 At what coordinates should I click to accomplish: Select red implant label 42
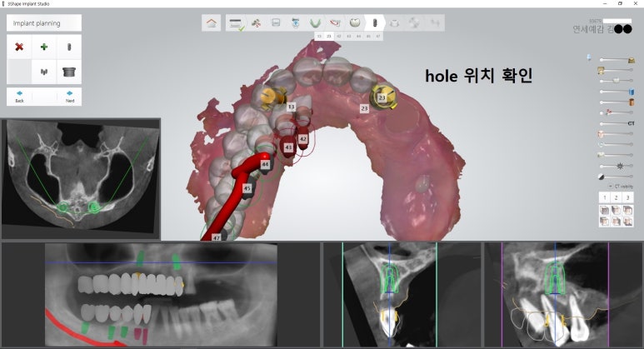tap(303, 139)
